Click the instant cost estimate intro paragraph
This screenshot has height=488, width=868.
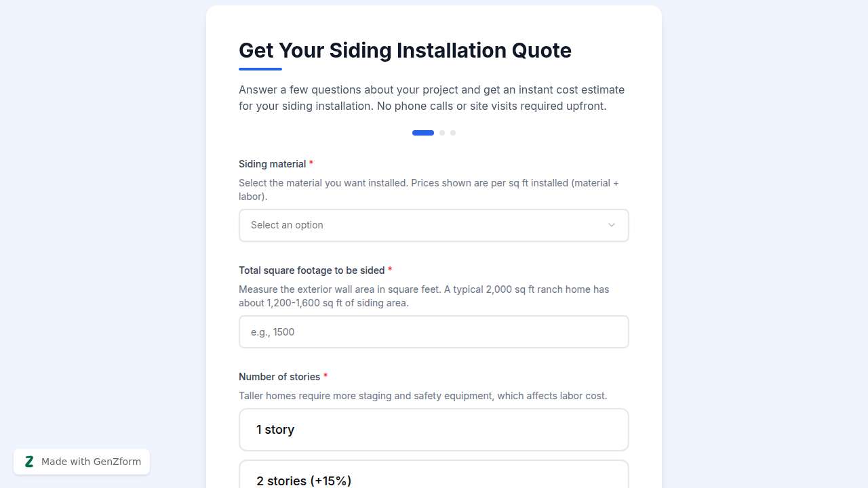pyautogui.click(x=431, y=98)
